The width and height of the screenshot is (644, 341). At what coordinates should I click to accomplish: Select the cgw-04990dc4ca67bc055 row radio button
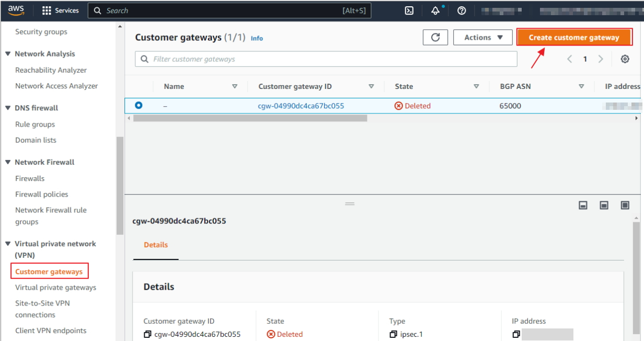coord(139,106)
